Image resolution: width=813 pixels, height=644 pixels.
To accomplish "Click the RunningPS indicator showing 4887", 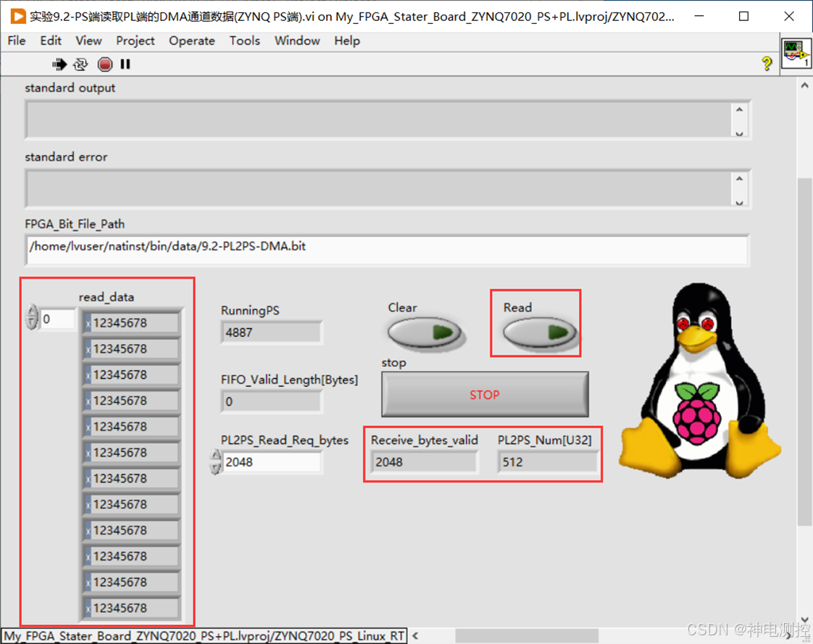I will (272, 333).
